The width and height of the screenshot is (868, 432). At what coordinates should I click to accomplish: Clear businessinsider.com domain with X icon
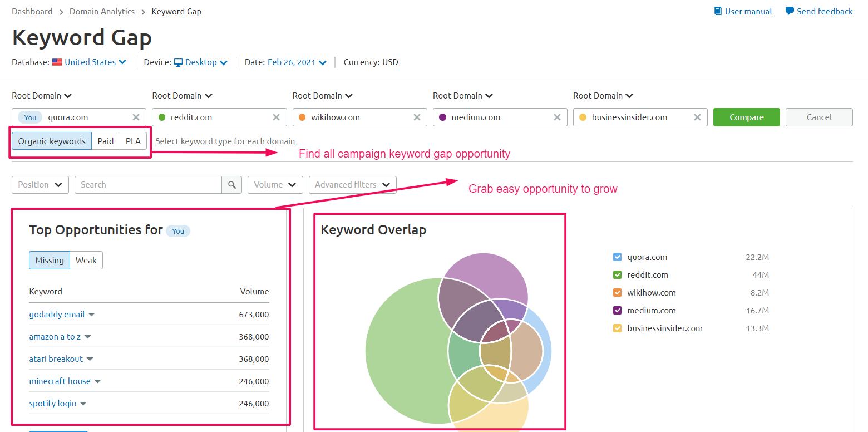(x=697, y=117)
